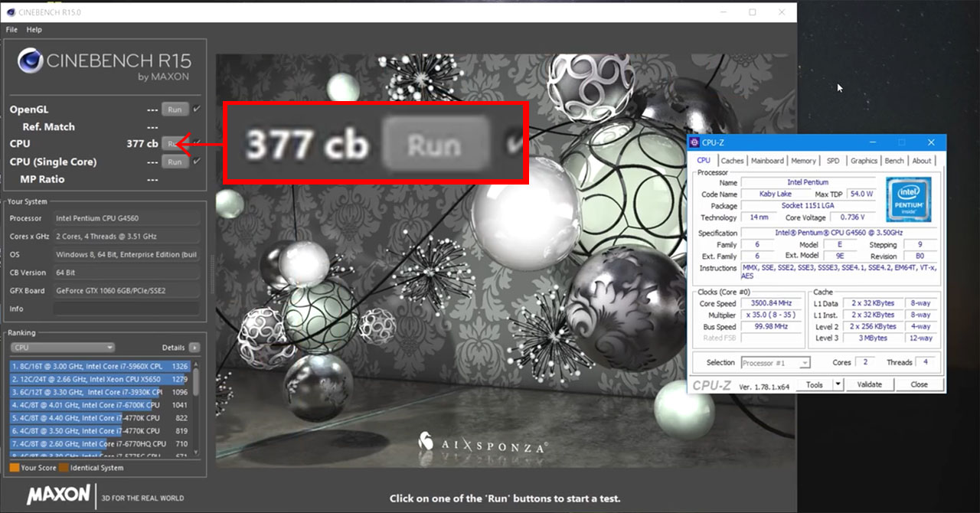Screen dimensions: 980x513
Task: Click the ranking list scrollbar thumb
Action: (x=196, y=381)
